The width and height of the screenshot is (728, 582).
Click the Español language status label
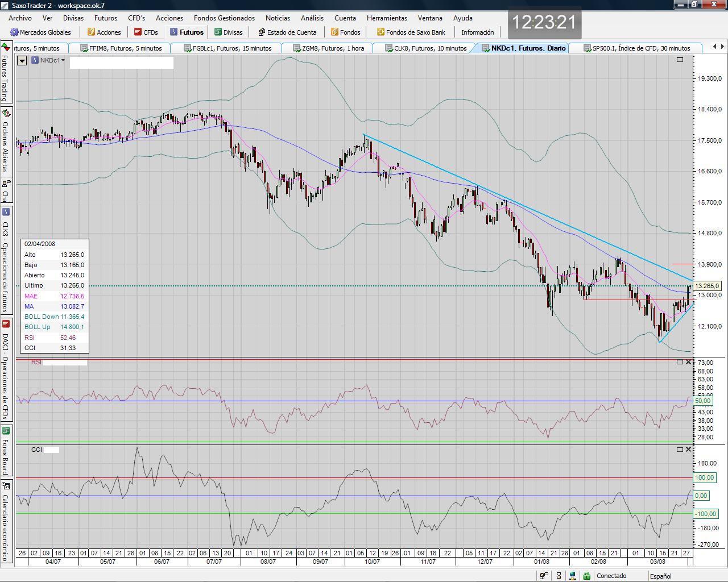[660, 576]
